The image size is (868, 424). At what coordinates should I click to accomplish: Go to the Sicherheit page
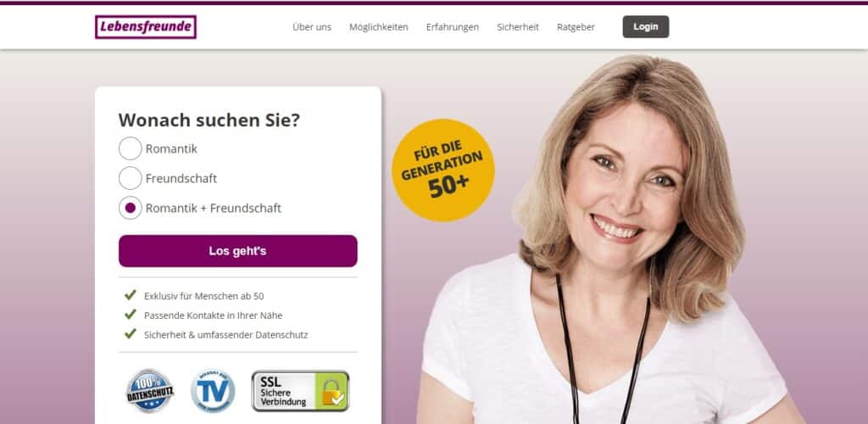pyautogui.click(x=518, y=27)
